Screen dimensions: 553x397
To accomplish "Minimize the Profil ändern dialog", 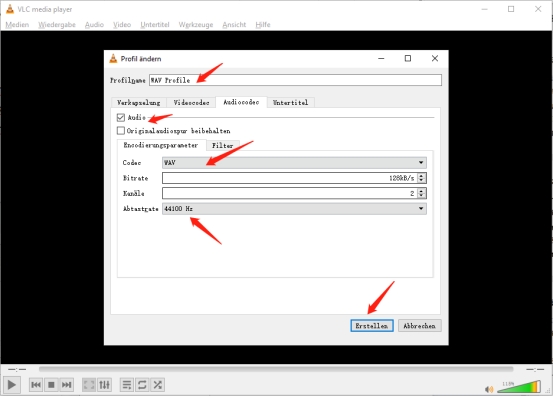I will [x=381, y=58].
